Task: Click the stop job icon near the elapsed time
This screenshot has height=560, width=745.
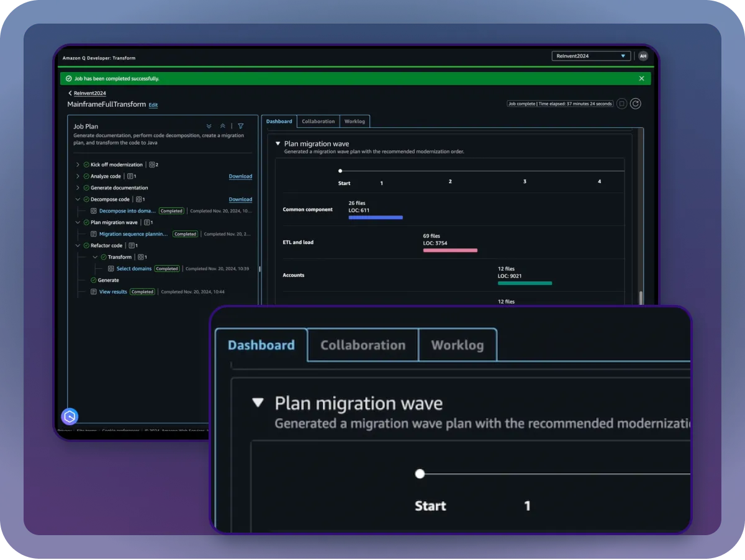Action: click(621, 103)
